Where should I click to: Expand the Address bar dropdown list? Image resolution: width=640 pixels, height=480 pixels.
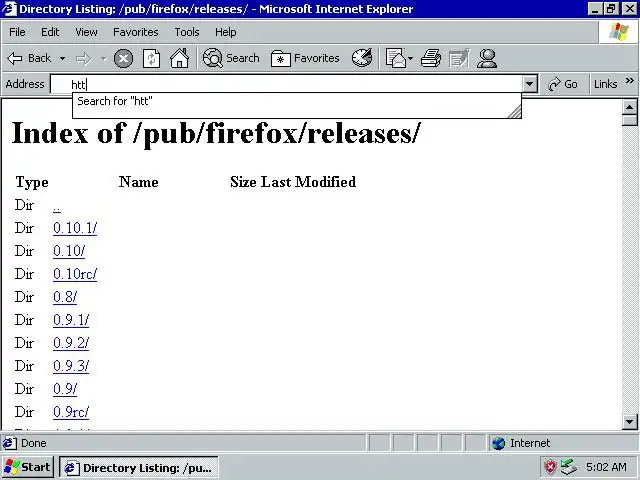tap(529, 84)
